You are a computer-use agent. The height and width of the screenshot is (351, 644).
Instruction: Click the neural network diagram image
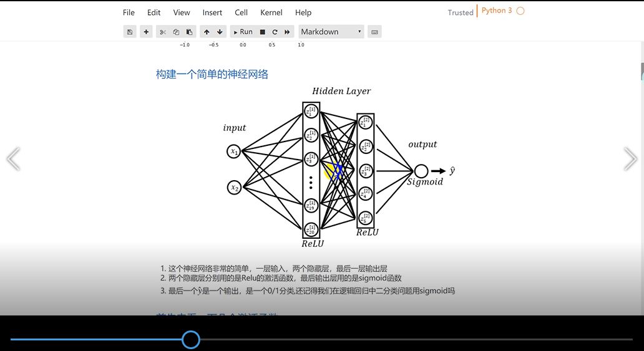pyautogui.click(x=339, y=167)
